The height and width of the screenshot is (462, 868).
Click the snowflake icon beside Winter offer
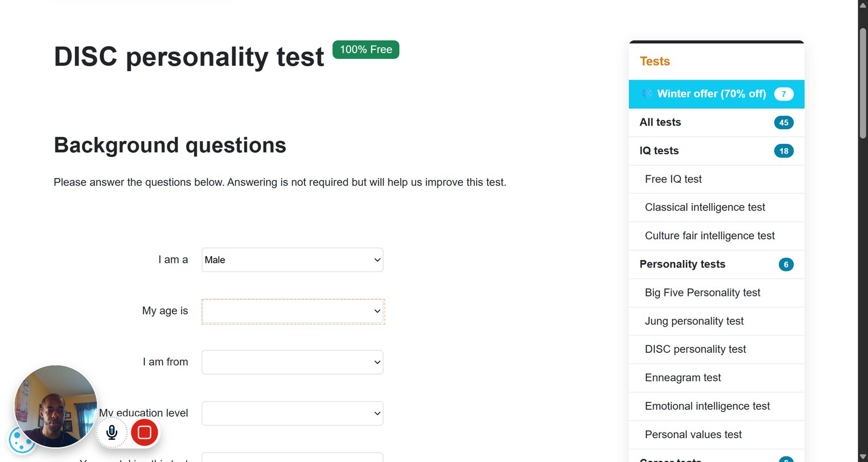tap(647, 93)
